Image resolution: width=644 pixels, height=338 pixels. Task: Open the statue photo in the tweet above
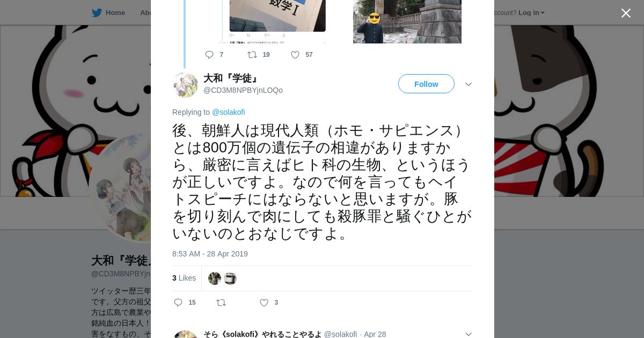tap(407, 21)
